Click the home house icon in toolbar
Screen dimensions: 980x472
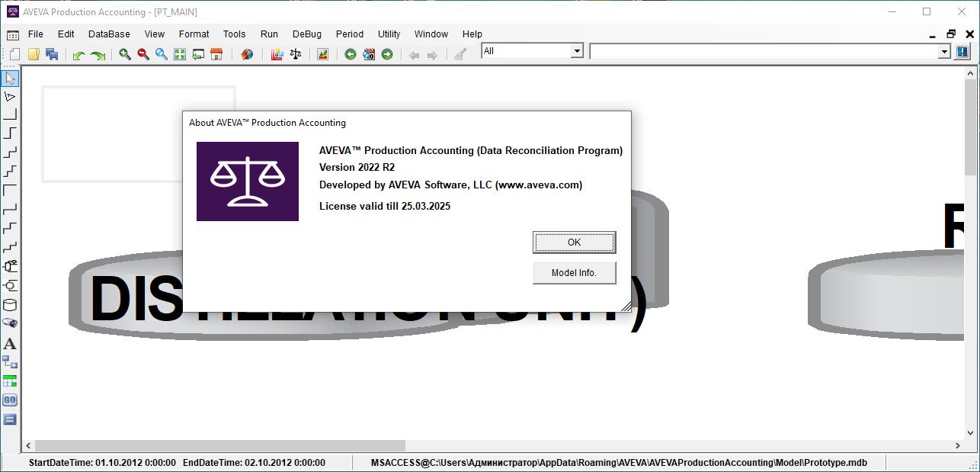(216, 54)
